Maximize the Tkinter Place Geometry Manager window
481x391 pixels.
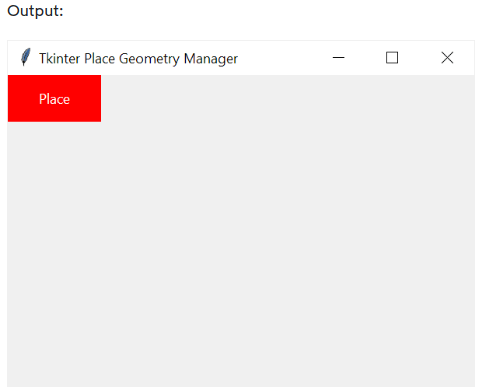coord(392,58)
